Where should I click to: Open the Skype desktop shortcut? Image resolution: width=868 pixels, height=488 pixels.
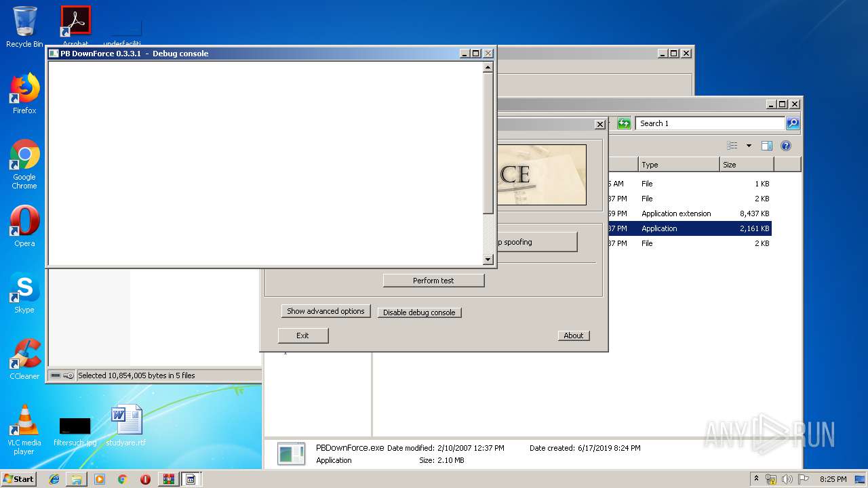click(24, 293)
